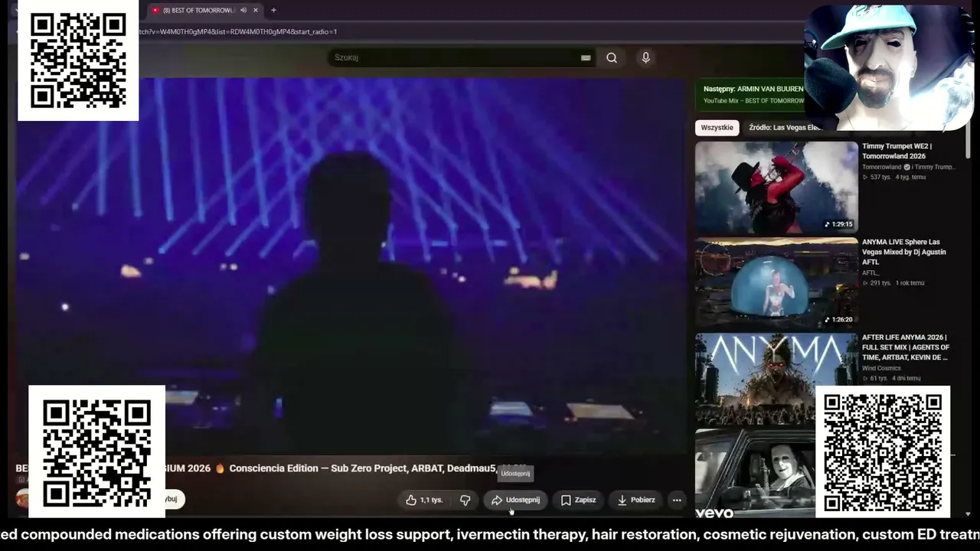Select the Źródło: Las Vegas filter chip
Viewport: 980px width, 551px height.
point(784,128)
